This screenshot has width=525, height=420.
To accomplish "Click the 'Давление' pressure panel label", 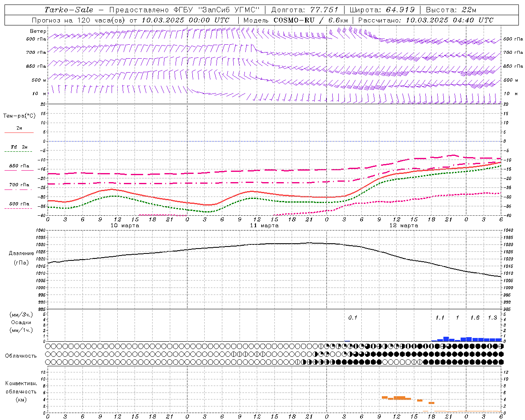I will point(21,253).
